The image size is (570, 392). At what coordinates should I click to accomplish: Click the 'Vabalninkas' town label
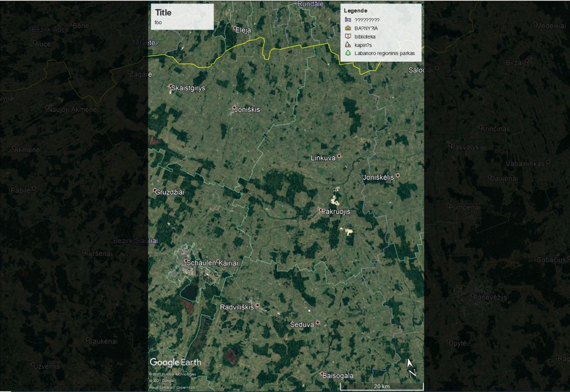coord(525,164)
